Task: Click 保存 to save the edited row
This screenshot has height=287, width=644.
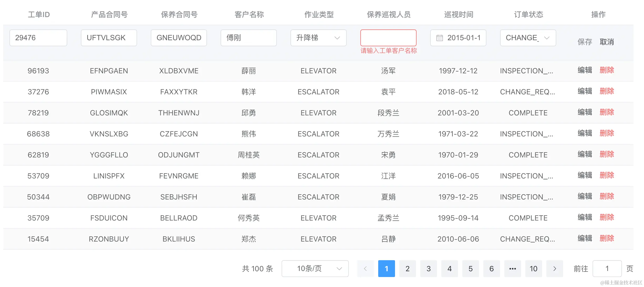Action: 585,42
